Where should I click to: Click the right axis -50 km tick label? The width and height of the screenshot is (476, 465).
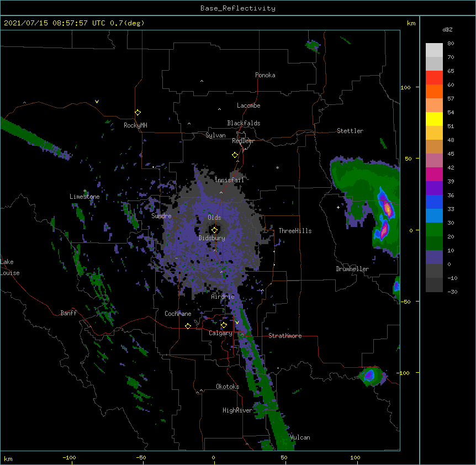405,302
